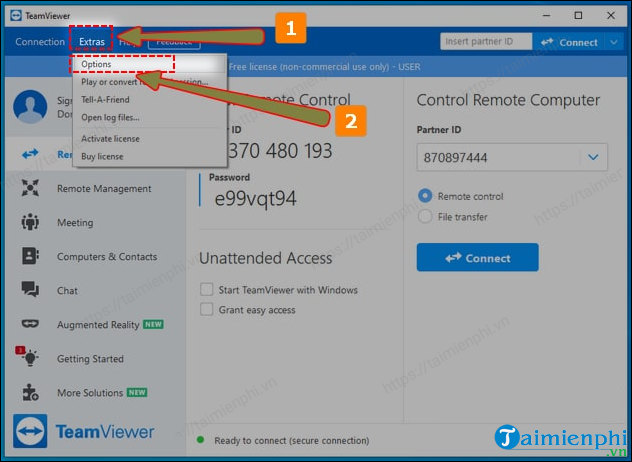This screenshot has width=632, height=462.
Task: Click the Meeting people icon
Action: pyautogui.click(x=30, y=222)
